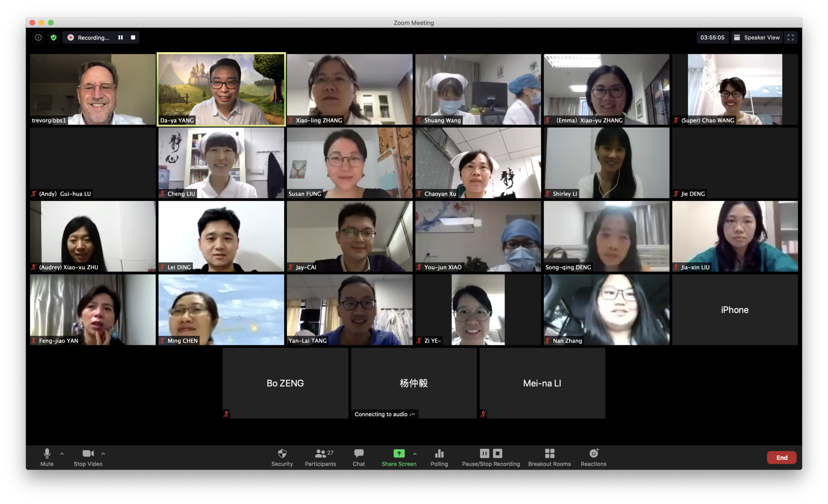The height and width of the screenshot is (504, 828).
Task: Select the Xiao-ling ZHANG video tile
Action: (350, 89)
